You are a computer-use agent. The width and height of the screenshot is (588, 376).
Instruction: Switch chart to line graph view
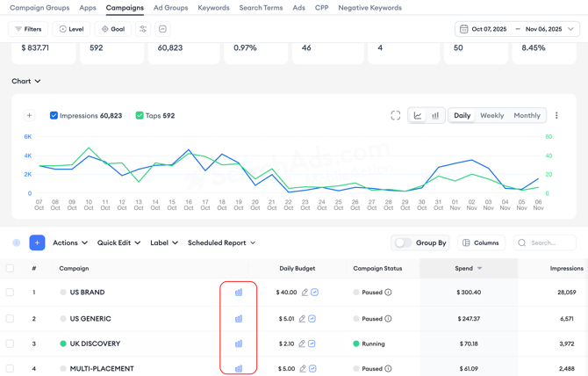click(x=418, y=116)
